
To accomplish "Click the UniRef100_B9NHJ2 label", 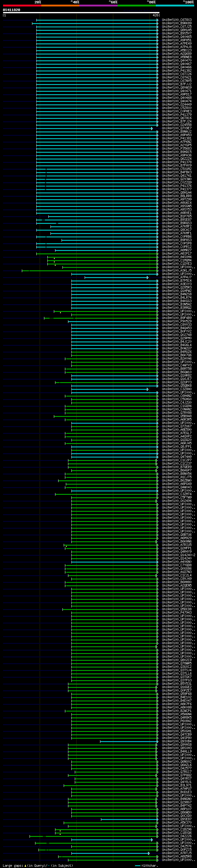I will point(177,132).
